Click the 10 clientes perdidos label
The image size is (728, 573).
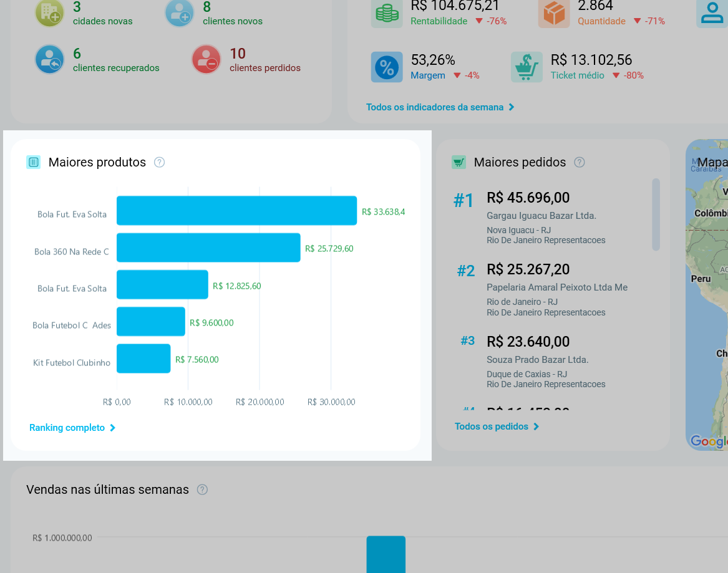tap(265, 60)
